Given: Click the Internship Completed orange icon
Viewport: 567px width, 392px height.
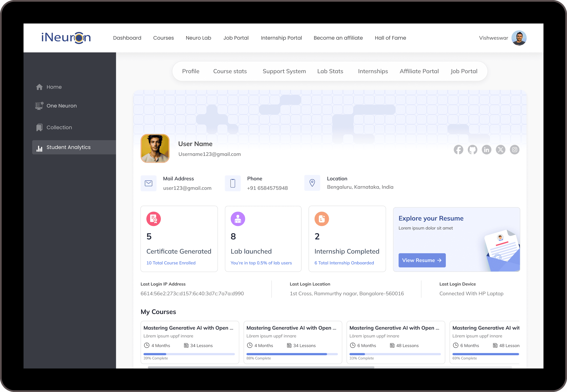Looking at the screenshot, I should point(322,219).
